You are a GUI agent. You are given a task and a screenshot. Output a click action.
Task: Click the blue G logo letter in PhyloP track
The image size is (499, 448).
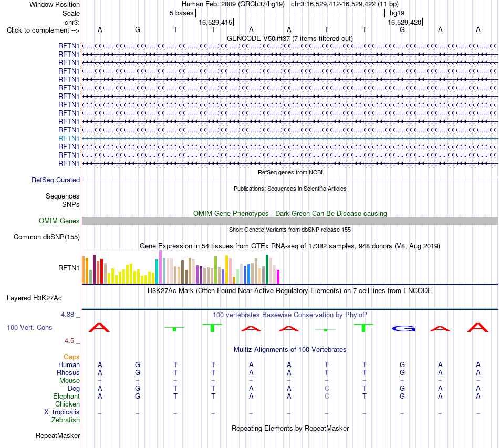[403, 328]
